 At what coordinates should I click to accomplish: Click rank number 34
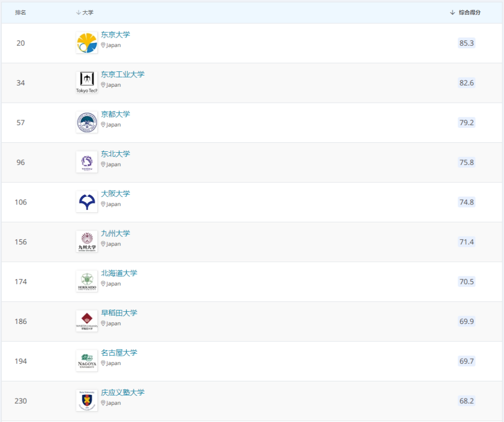21,83
